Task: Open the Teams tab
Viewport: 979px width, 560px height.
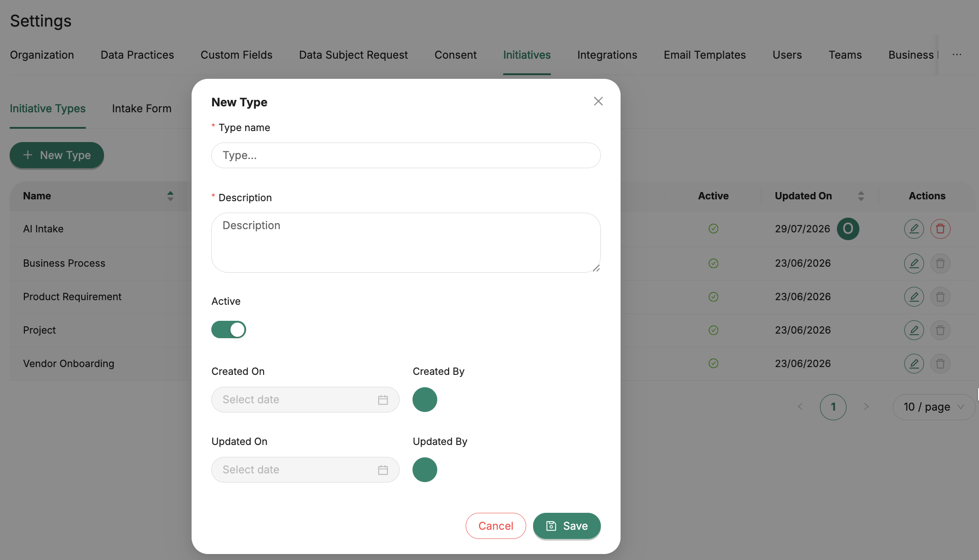Action: 845,55
